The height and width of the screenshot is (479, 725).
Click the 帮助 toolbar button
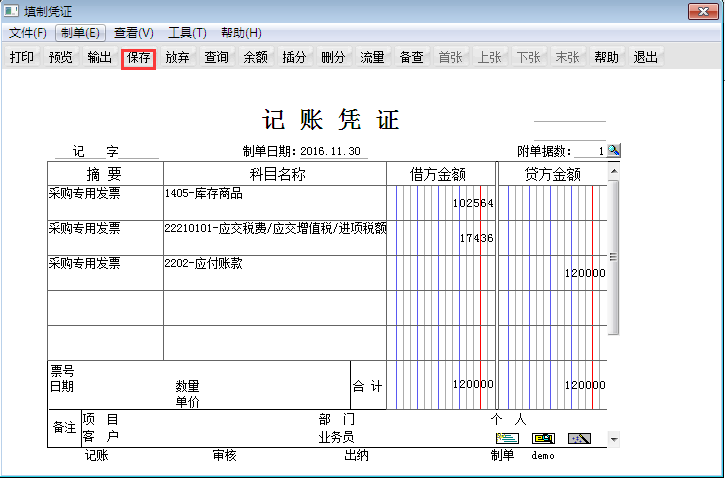pyautogui.click(x=606, y=58)
